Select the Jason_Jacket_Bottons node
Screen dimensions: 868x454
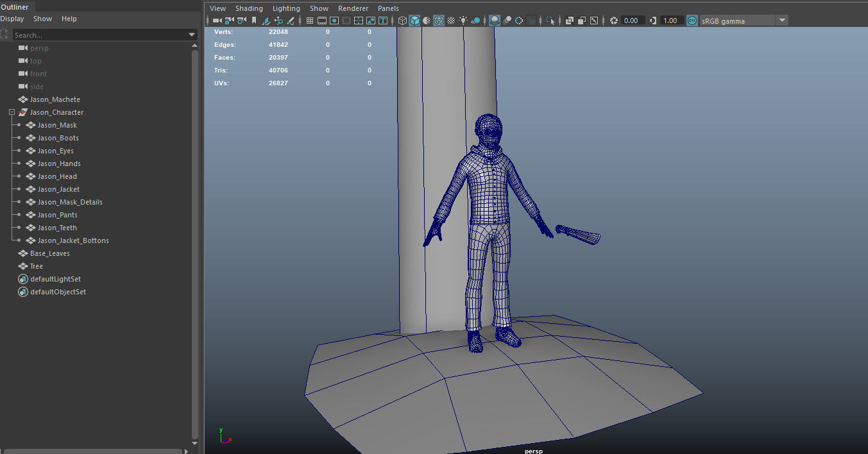73,240
